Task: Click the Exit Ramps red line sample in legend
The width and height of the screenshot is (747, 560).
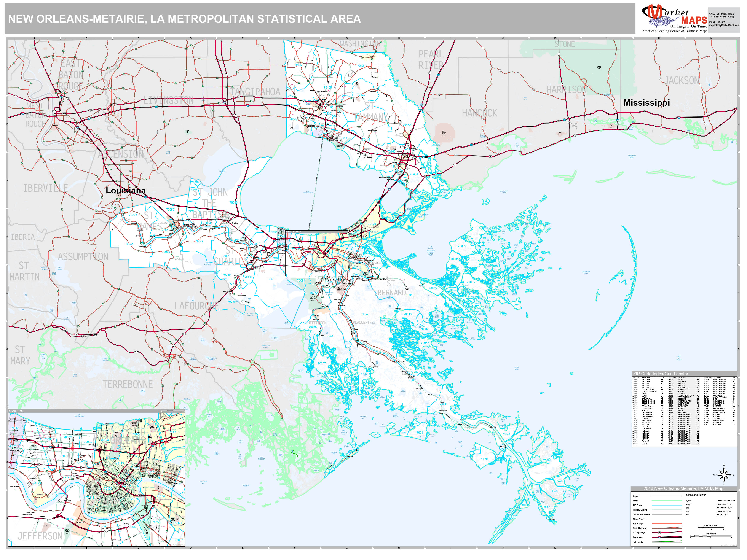Action: tap(667, 523)
